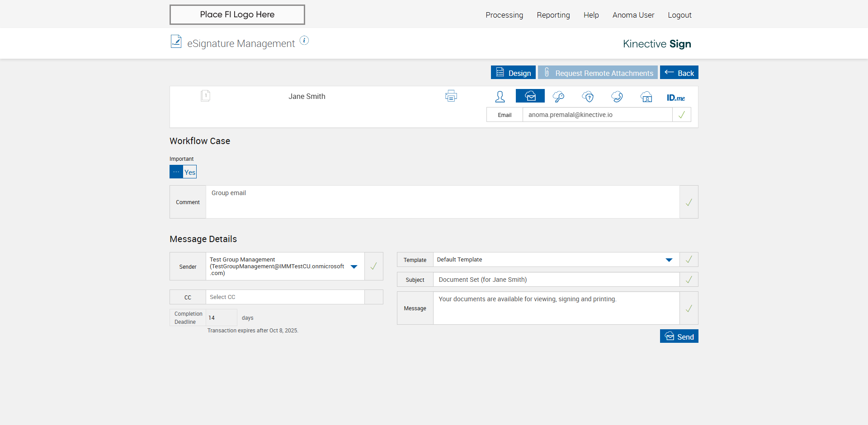Open the Sender dropdown
Viewport: 868px width, 425px height.
[354, 266]
